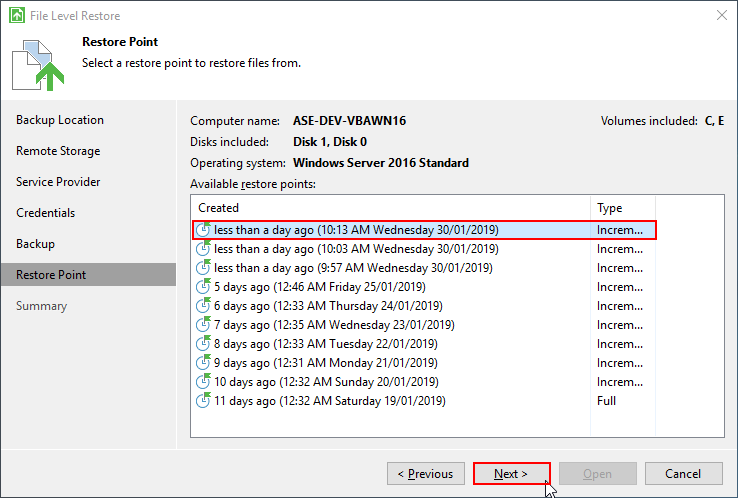Cancel the restore wizard

click(x=683, y=474)
